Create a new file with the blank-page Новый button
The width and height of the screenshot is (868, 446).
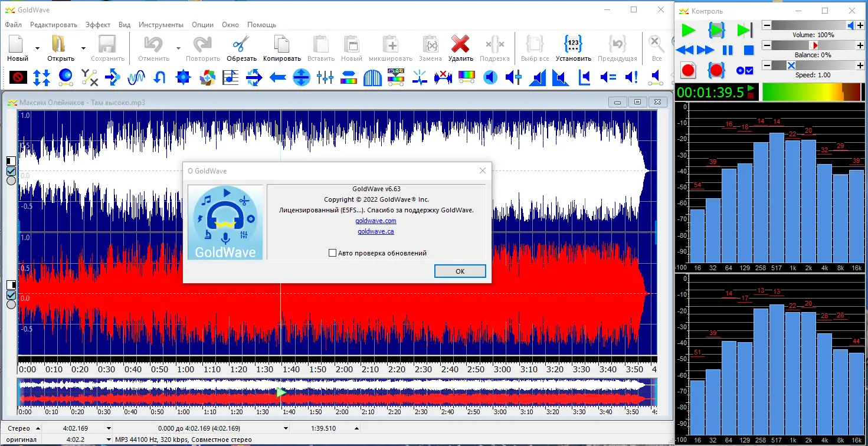18,48
